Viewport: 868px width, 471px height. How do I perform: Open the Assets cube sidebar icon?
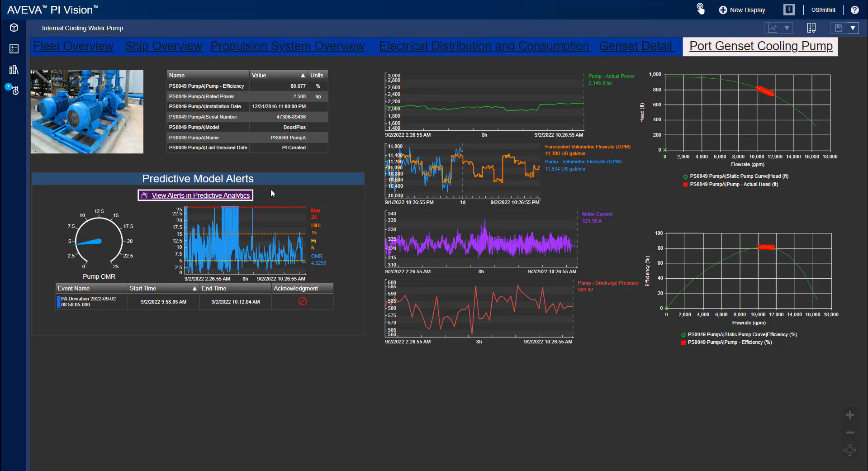click(14, 28)
